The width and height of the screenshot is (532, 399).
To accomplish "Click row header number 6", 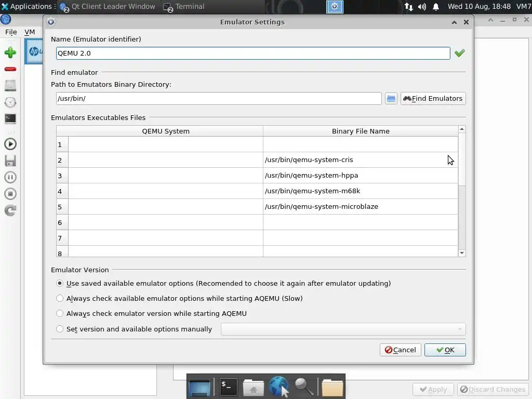I will [x=62, y=222].
